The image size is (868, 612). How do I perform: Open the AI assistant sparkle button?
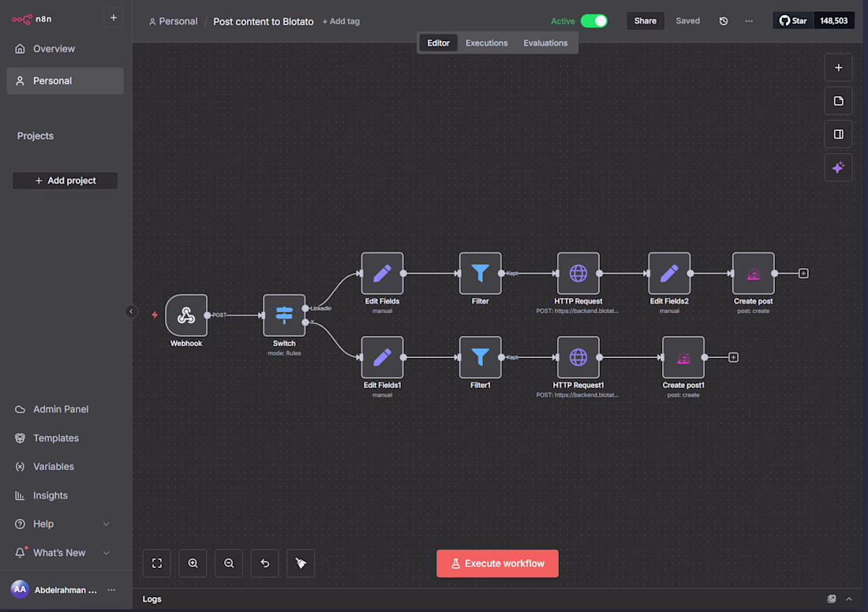(x=838, y=167)
